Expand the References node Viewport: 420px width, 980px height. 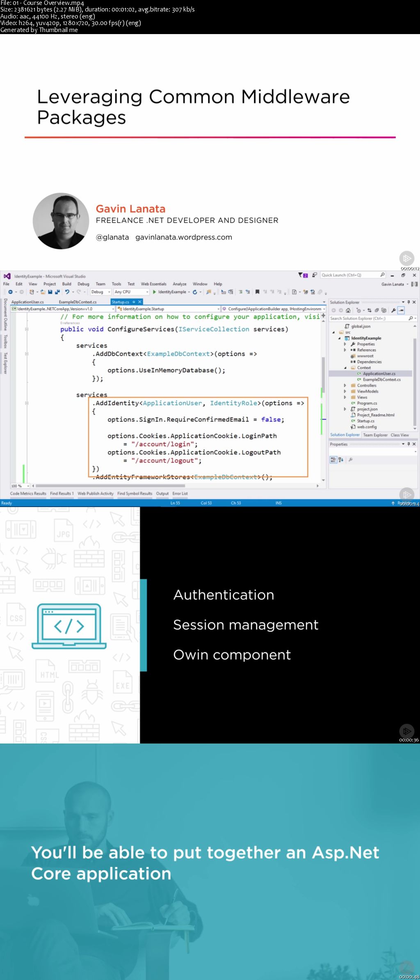345,350
